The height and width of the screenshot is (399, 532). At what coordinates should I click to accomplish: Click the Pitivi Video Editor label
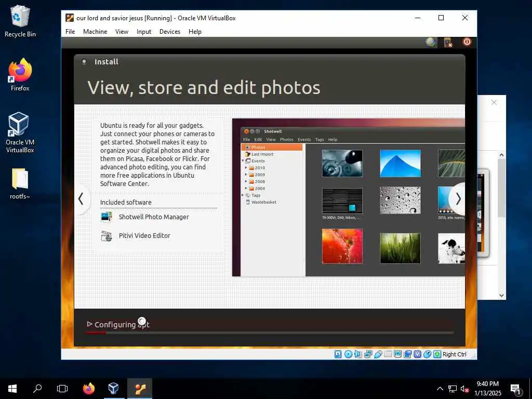[x=144, y=235]
